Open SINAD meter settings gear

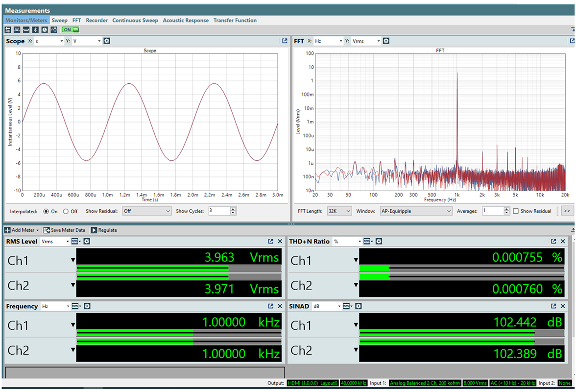click(359, 306)
